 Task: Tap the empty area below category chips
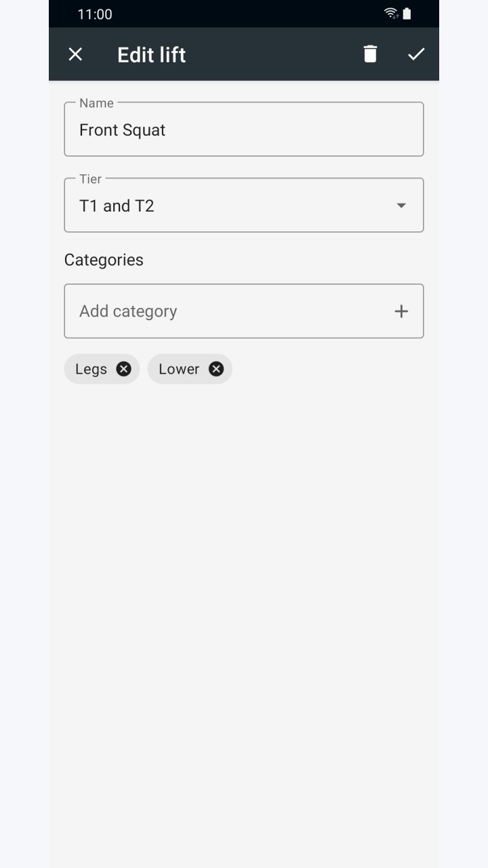tap(244, 610)
